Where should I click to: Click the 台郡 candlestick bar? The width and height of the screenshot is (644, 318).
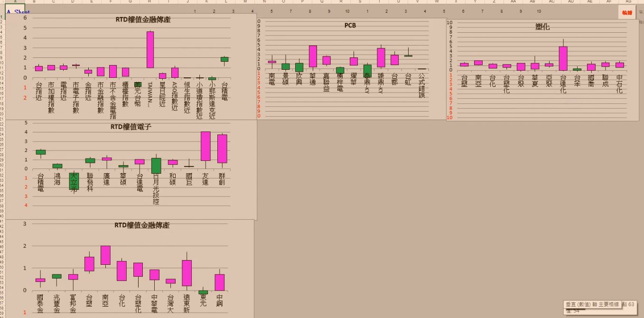pyautogui.click(x=395, y=60)
